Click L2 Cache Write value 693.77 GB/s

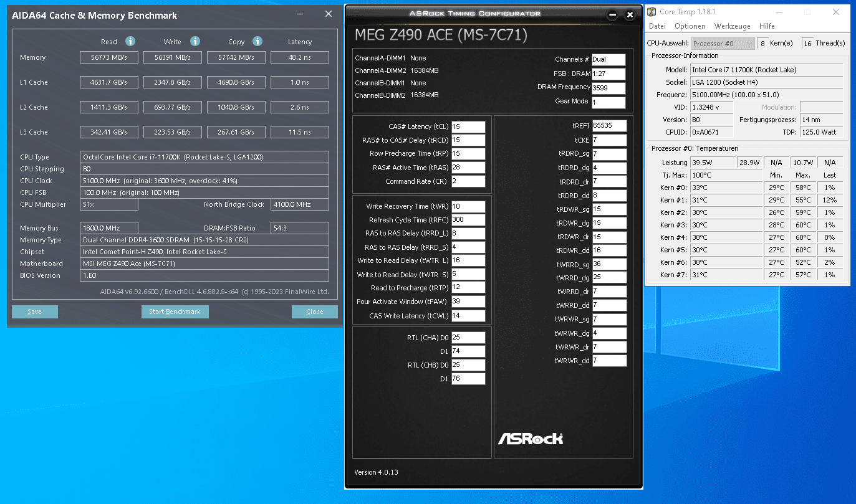click(173, 107)
